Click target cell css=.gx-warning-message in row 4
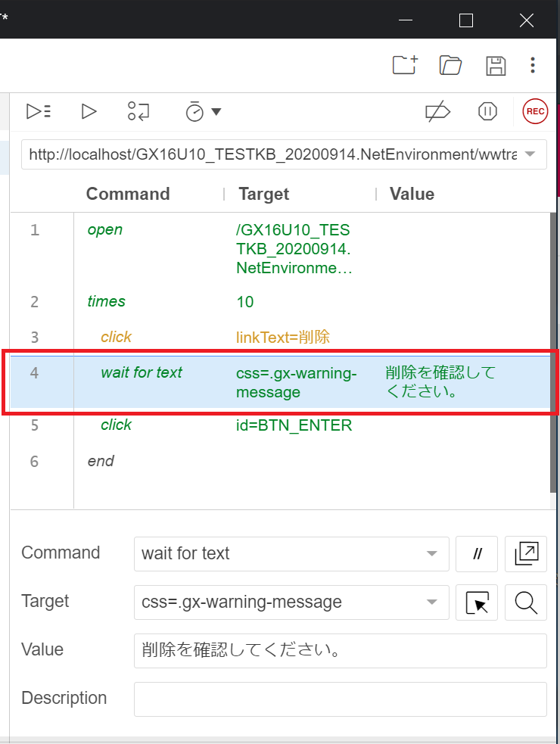Viewport: 560px width, 744px height. (296, 382)
